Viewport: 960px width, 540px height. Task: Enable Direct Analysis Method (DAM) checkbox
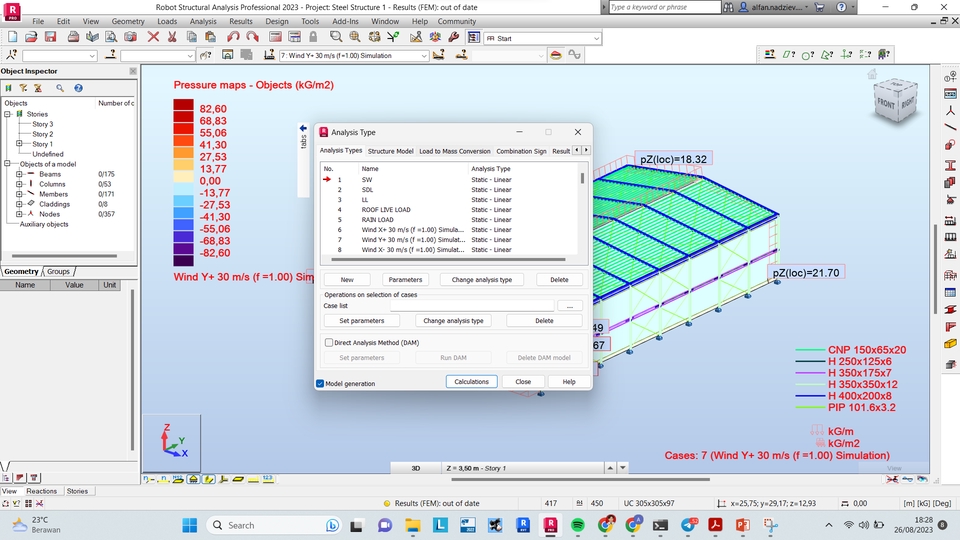coord(329,343)
